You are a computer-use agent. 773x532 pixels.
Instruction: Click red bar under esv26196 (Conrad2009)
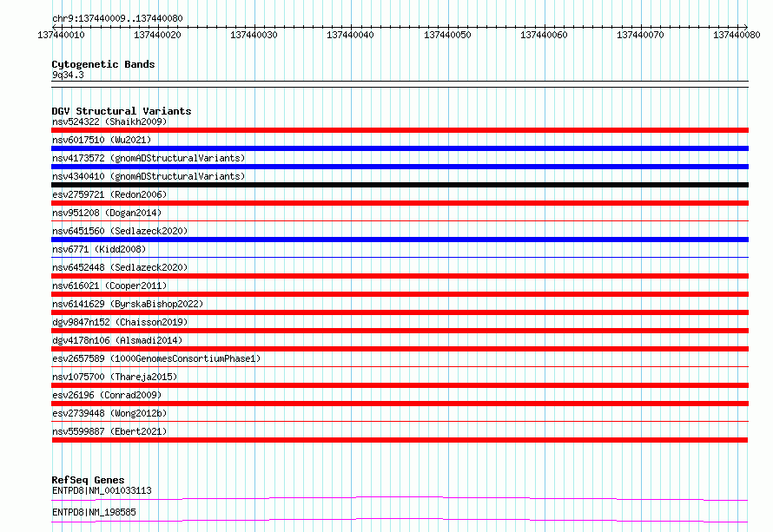click(x=400, y=404)
